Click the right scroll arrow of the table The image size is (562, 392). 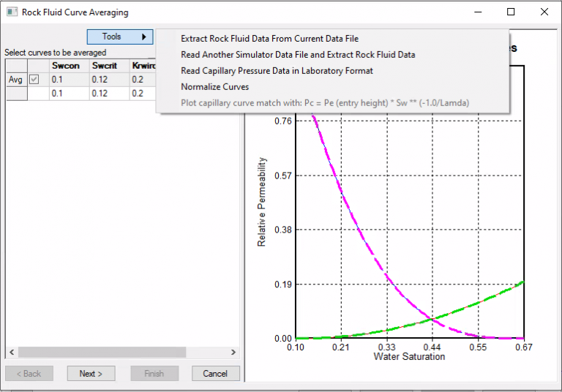click(x=233, y=353)
